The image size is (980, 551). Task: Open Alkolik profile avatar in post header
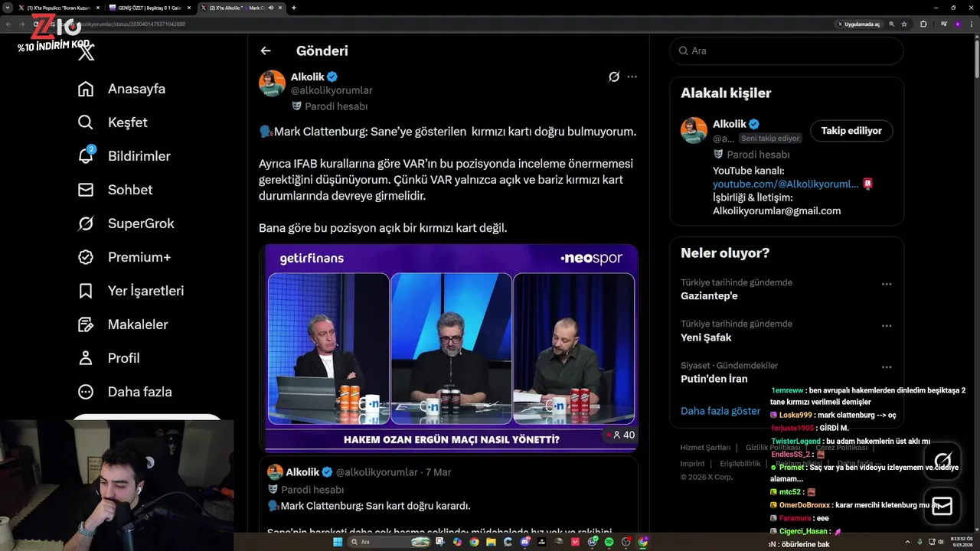(x=272, y=83)
